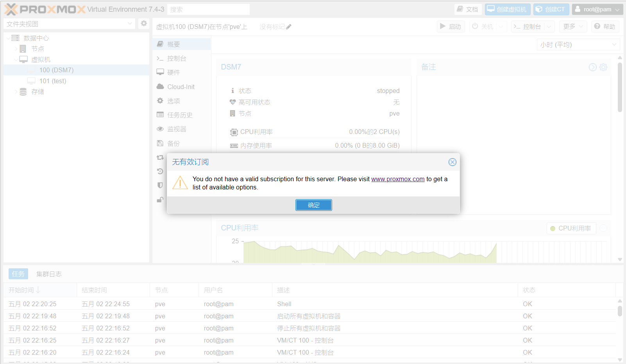The width and height of the screenshot is (626, 364).
Task: Click the gear icon beside folder view selector
Action: click(x=144, y=23)
